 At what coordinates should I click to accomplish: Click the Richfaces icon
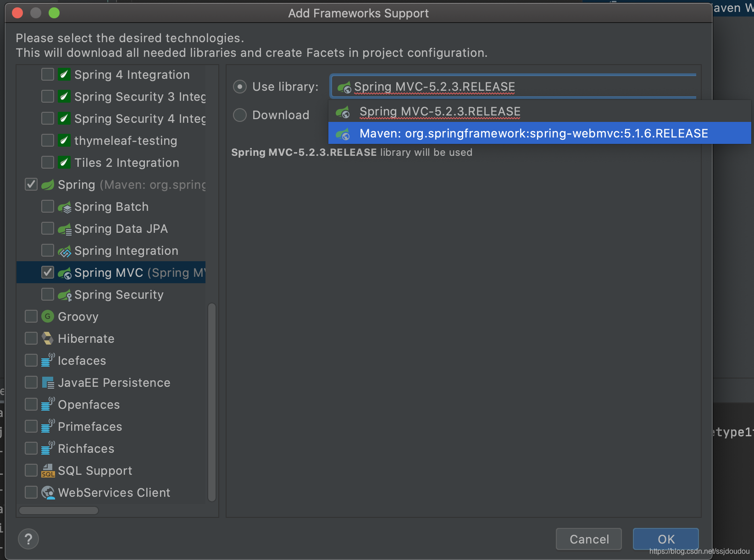pyautogui.click(x=48, y=448)
